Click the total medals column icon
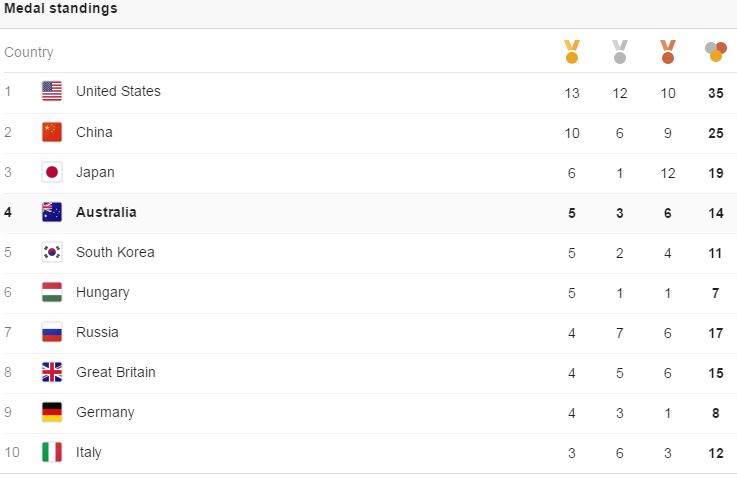737x479 pixels. tap(715, 51)
